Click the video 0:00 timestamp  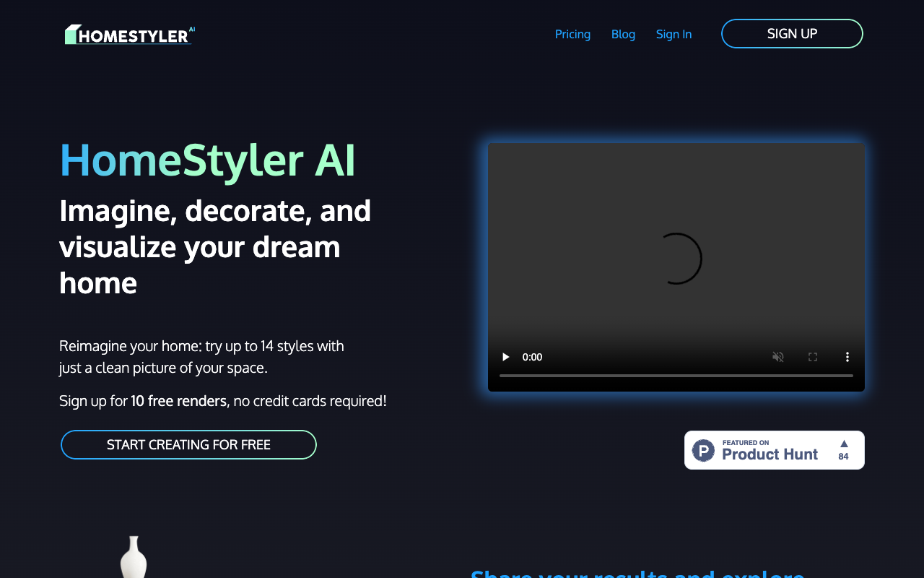[x=532, y=357]
